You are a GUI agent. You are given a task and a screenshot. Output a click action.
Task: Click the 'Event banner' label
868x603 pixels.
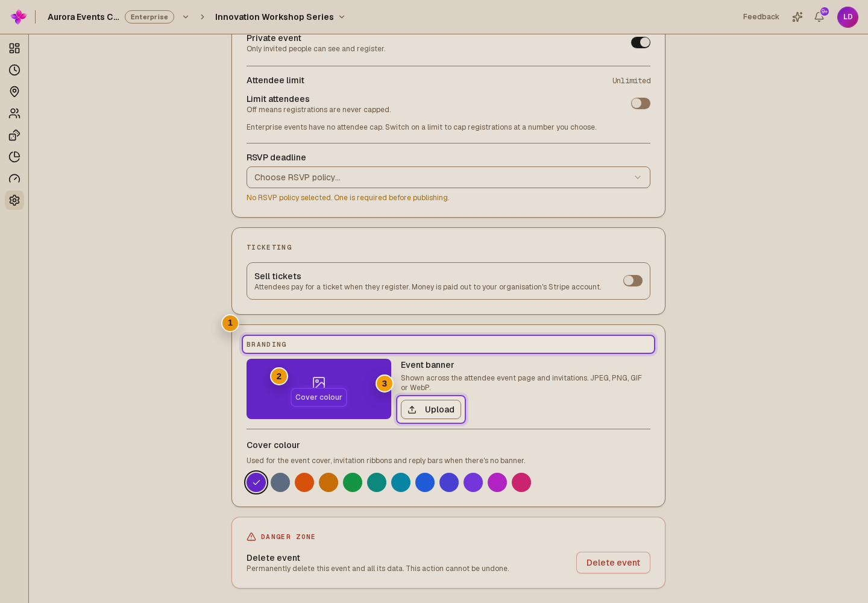point(427,365)
